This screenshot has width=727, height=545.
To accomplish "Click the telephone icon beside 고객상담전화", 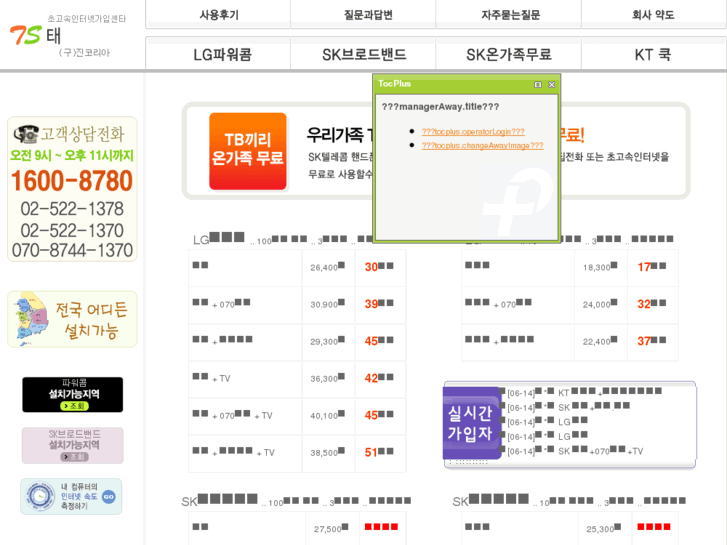I will coord(26,134).
